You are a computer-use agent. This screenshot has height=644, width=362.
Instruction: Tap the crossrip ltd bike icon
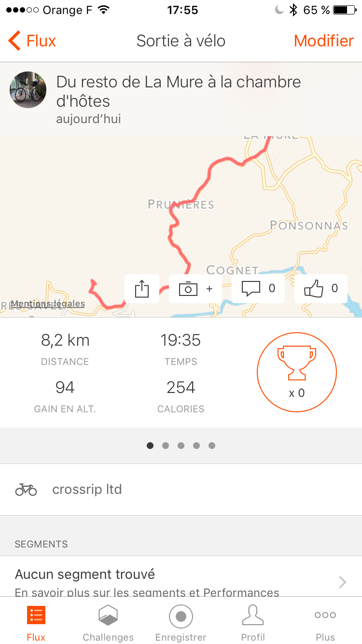click(26, 490)
